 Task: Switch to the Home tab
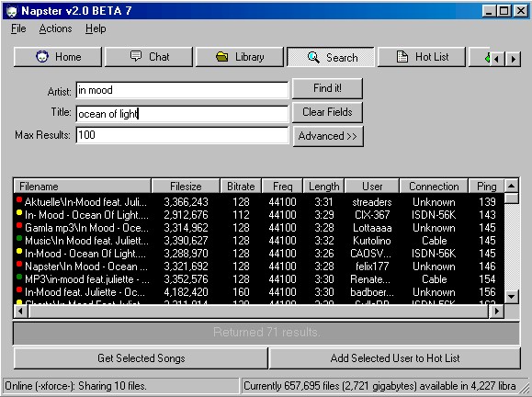coord(58,57)
